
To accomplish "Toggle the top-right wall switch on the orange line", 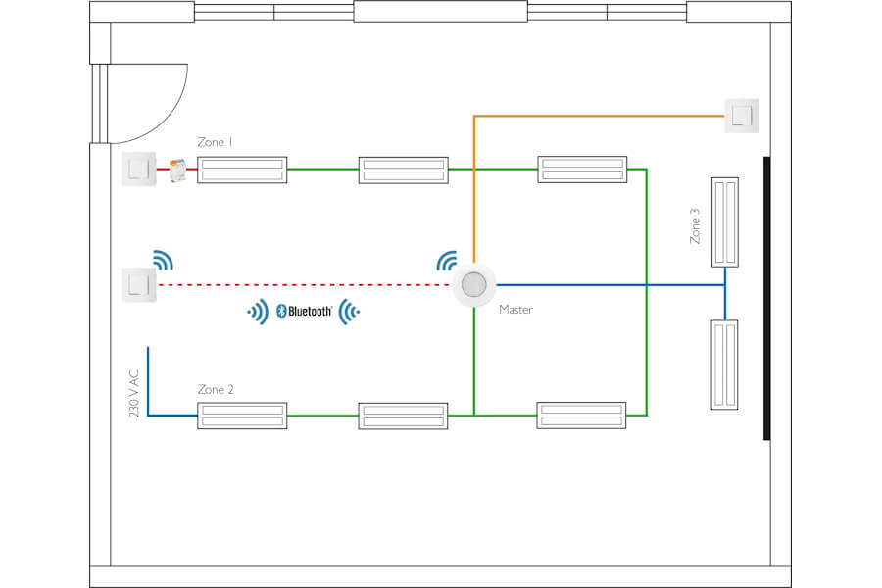I will 740,116.
